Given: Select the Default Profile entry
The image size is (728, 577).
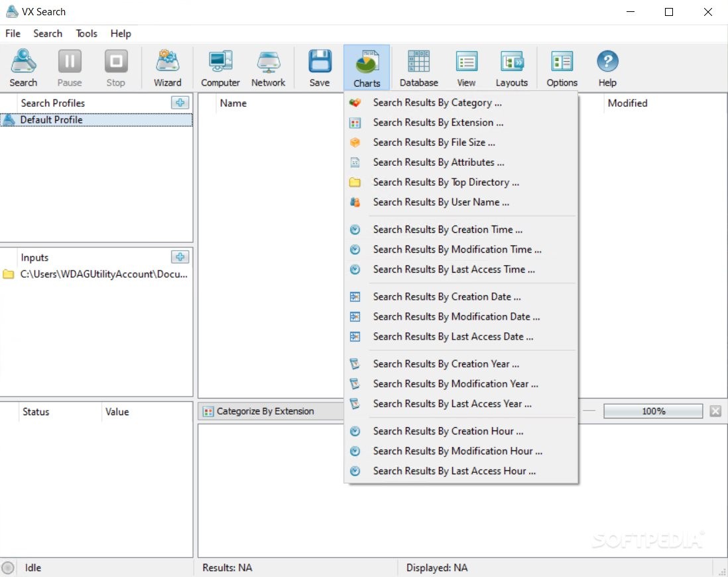Looking at the screenshot, I should click(x=96, y=120).
